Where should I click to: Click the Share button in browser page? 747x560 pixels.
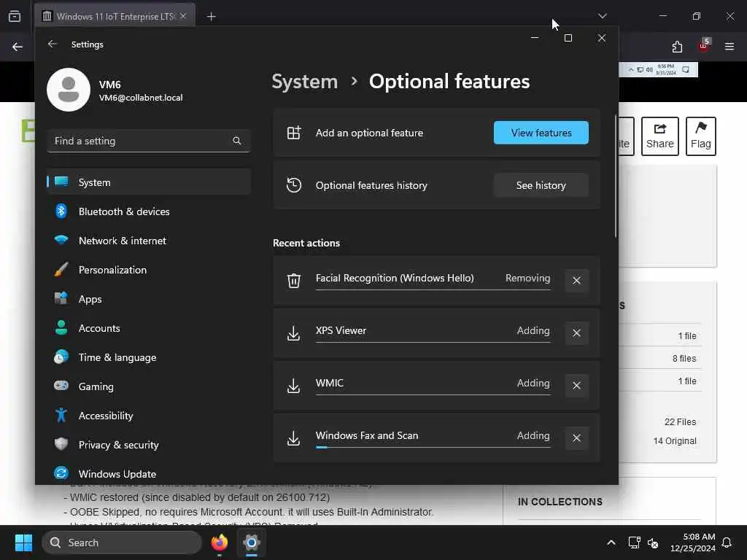(x=659, y=136)
